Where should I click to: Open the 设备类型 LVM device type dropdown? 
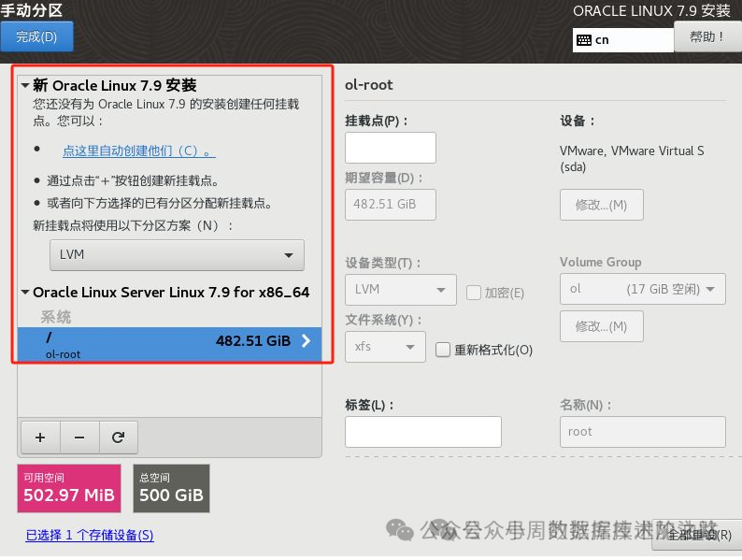point(401,290)
